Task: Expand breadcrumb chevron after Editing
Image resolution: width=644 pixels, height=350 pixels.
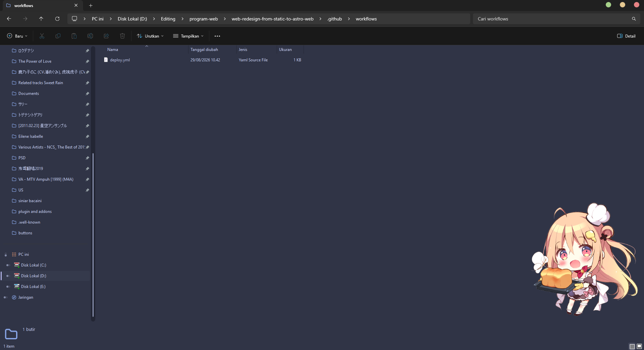Action: pos(182,19)
